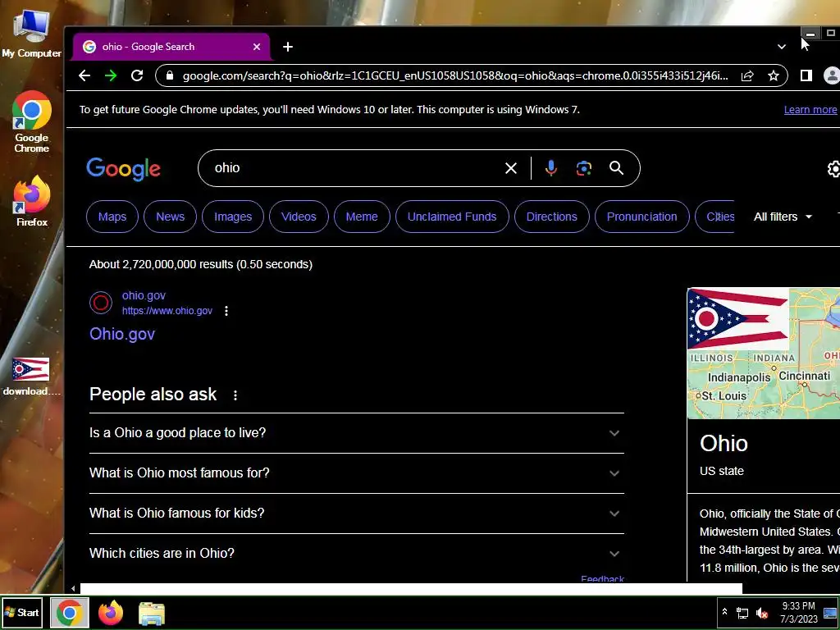The width and height of the screenshot is (840, 630).
Task: Open the All filters dropdown
Action: (x=783, y=217)
